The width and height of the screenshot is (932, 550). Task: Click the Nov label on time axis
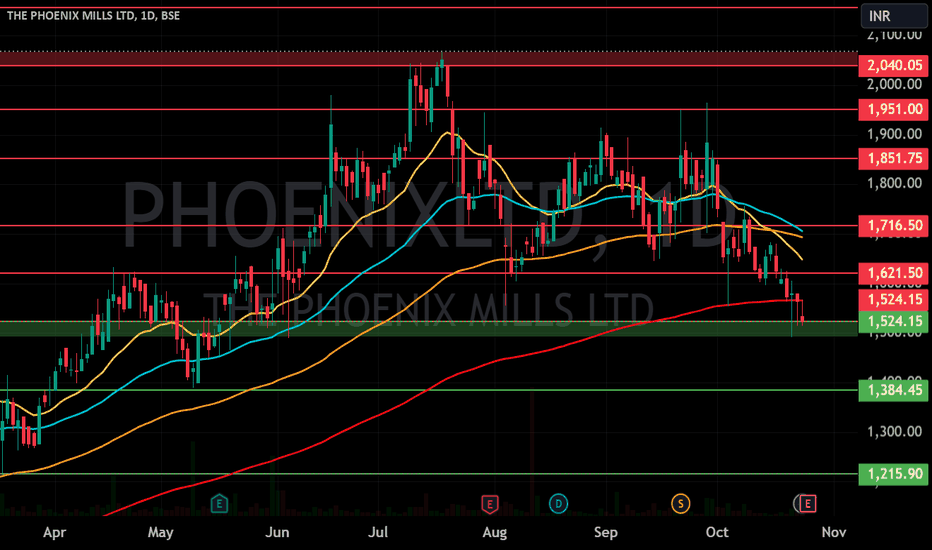click(x=834, y=532)
